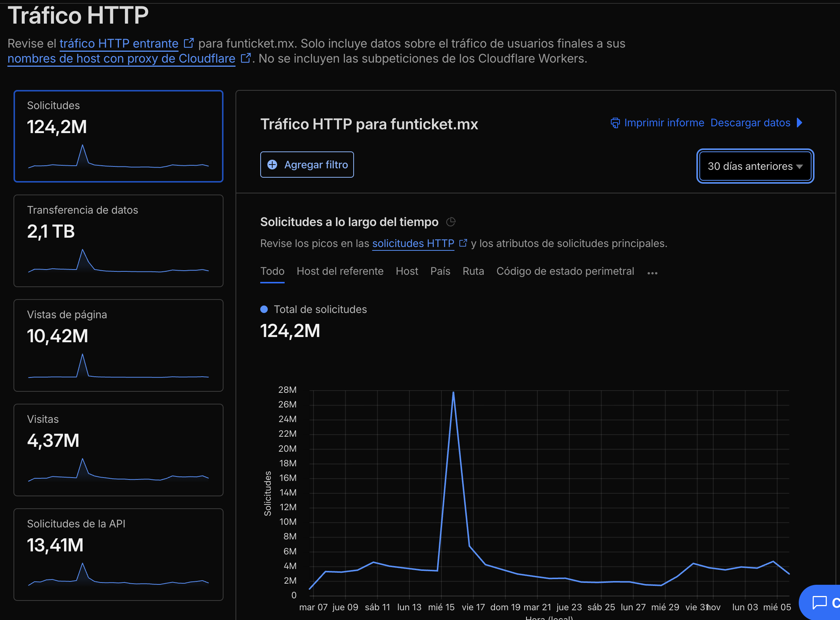
Task: Select the Solicitudes metric card
Action: [x=118, y=136]
